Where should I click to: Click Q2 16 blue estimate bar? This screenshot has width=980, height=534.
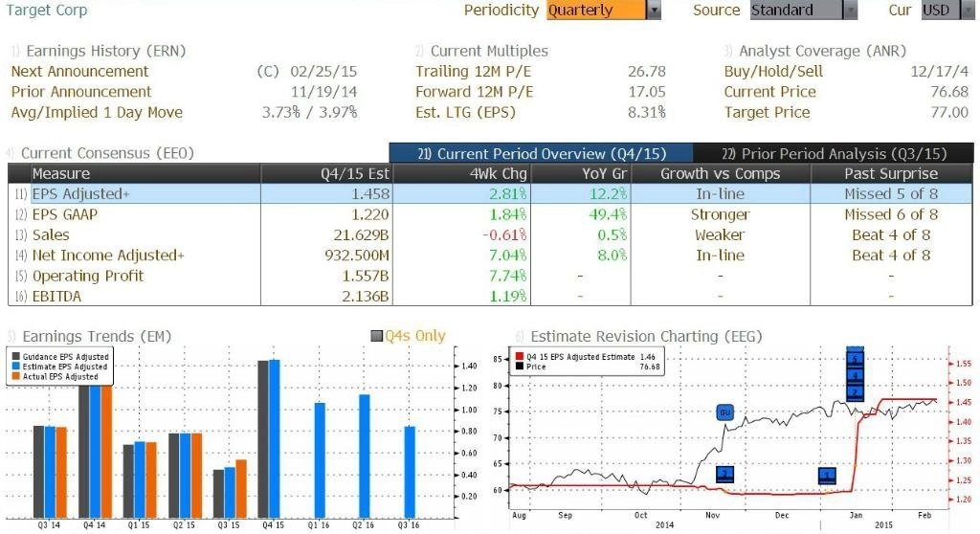(364, 456)
